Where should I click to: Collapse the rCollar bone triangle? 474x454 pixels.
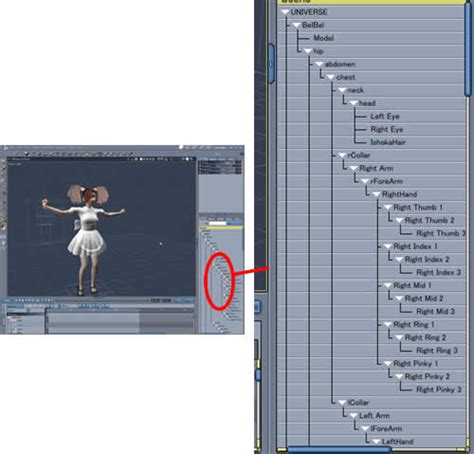pyautogui.click(x=342, y=155)
